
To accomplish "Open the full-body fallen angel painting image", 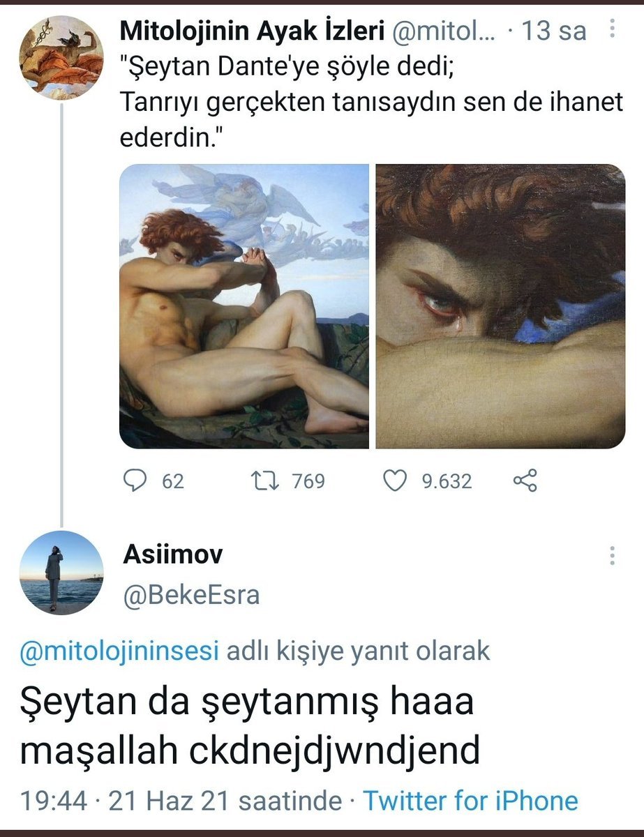I will (x=244, y=306).
